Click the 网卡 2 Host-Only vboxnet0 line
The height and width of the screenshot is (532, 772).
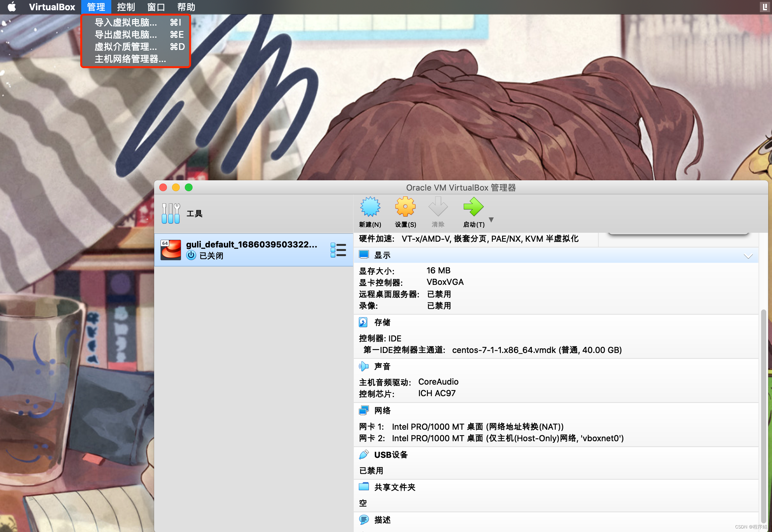[491, 438]
